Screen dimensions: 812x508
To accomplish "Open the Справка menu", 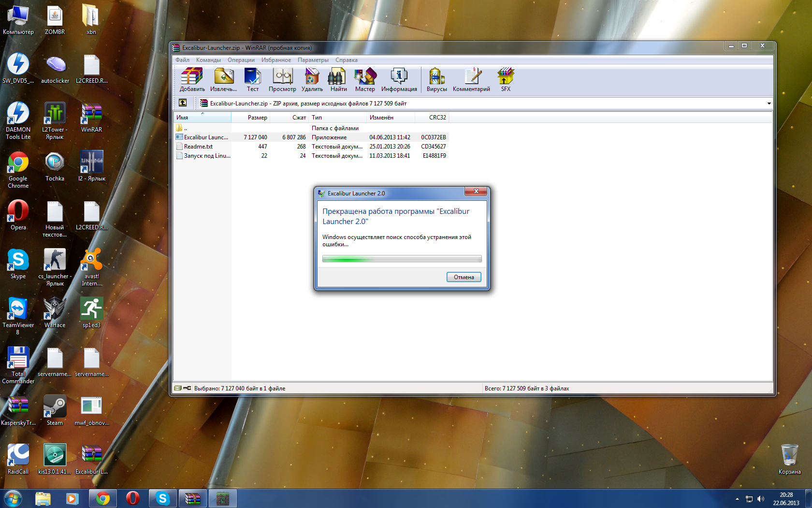I will 347,60.
